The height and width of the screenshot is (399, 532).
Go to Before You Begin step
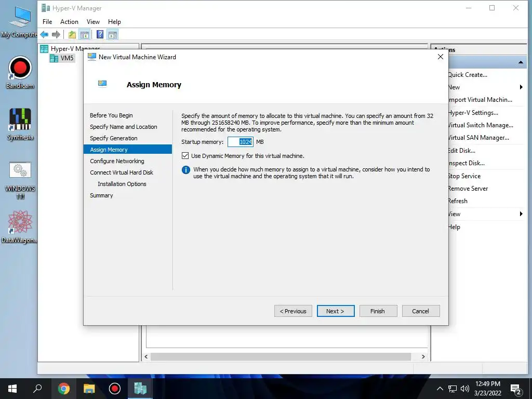(111, 115)
